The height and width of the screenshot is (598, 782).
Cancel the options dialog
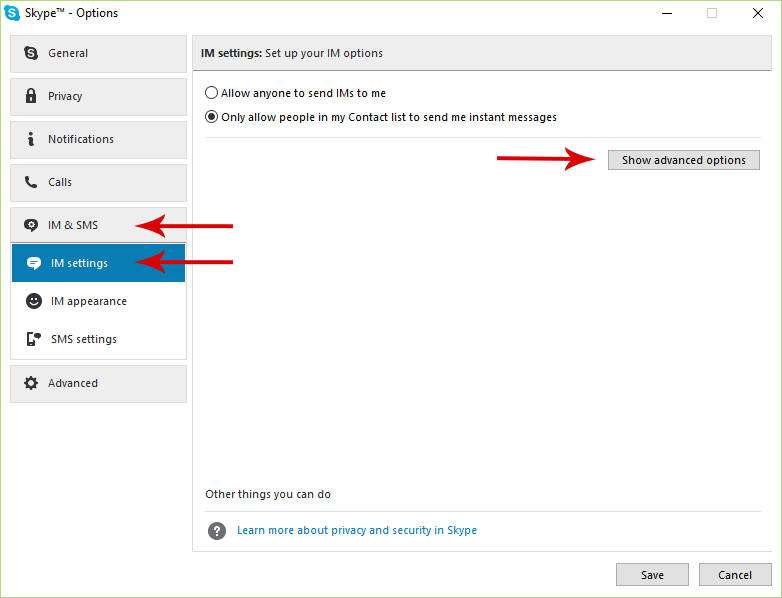[x=735, y=575]
